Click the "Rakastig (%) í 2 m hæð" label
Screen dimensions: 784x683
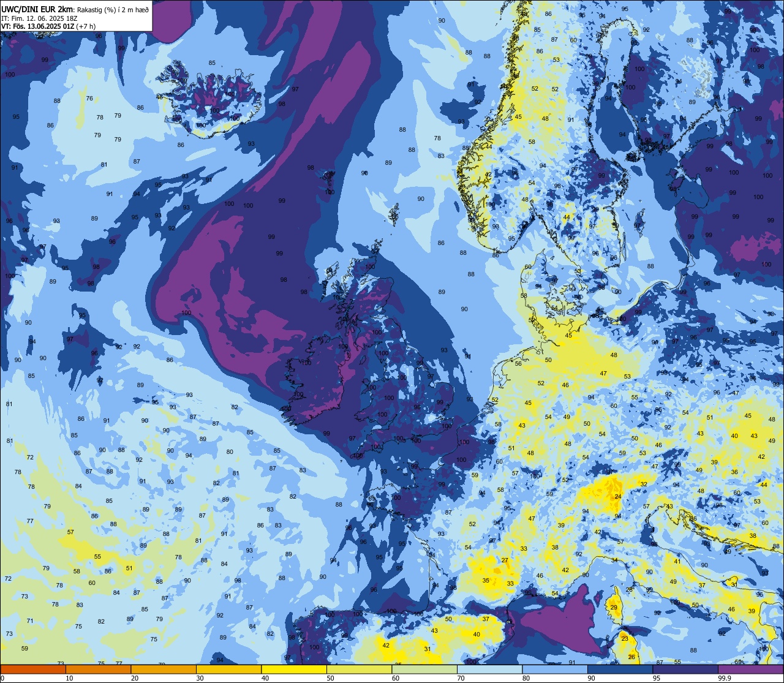point(112,9)
